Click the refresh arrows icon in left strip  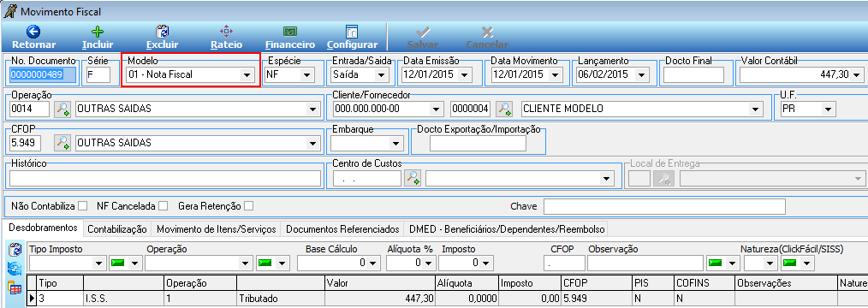pyautogui.click(x=14, y=269)
